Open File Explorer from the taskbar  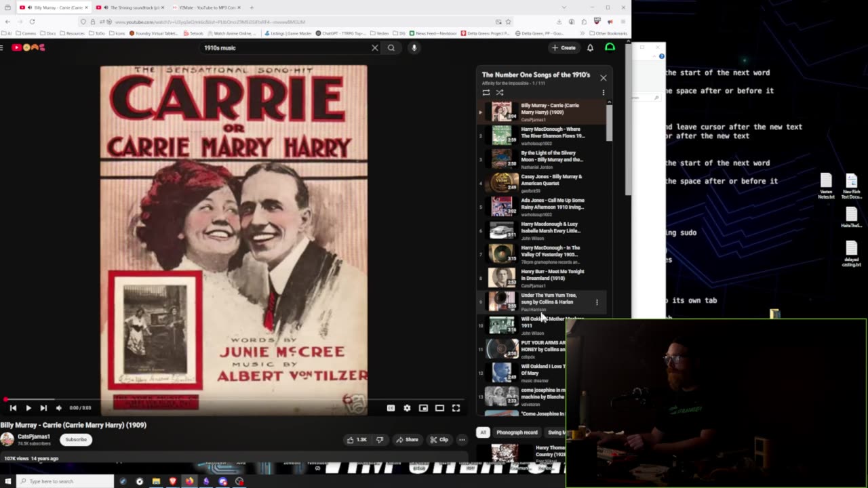coord(156,481)
